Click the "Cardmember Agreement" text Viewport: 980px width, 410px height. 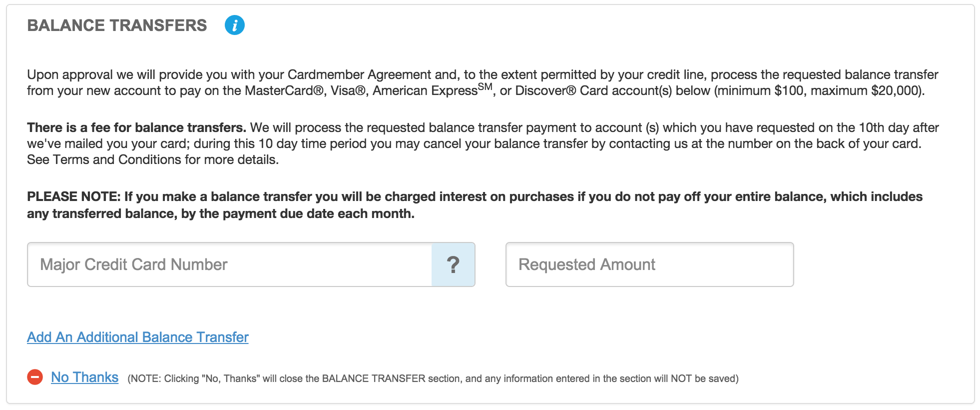pos(359,74)
